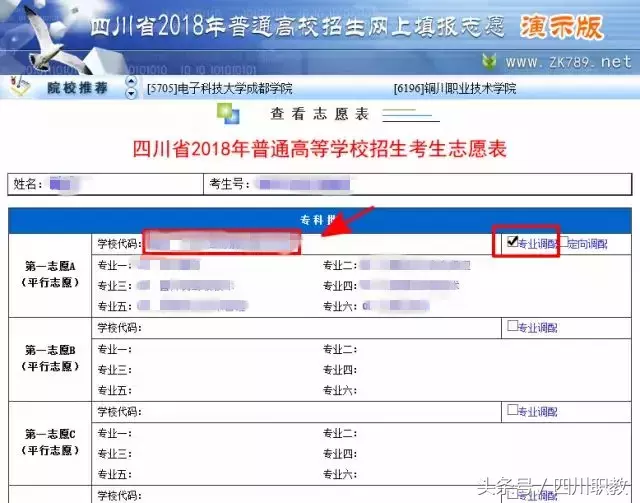The height and width of the screenshot is (503, 640).
Task: Click the down arrow beside 院校推荐
Action: (x=131, y=93)
